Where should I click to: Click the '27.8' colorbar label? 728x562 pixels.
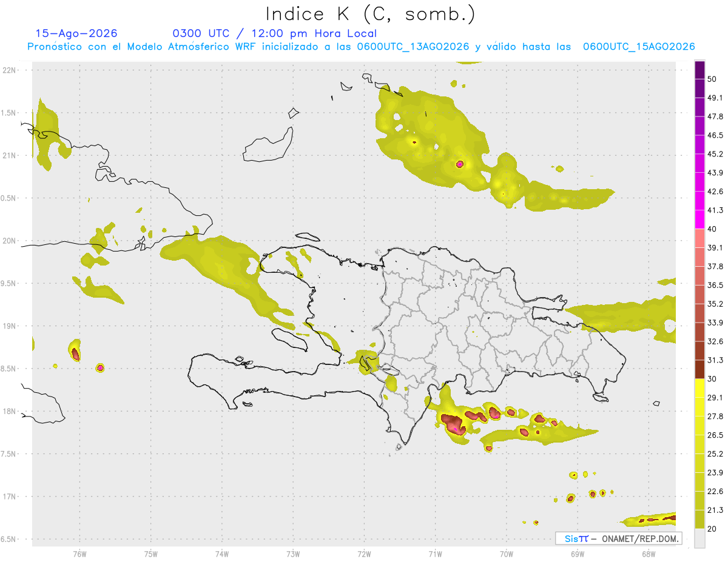(715, 416)
